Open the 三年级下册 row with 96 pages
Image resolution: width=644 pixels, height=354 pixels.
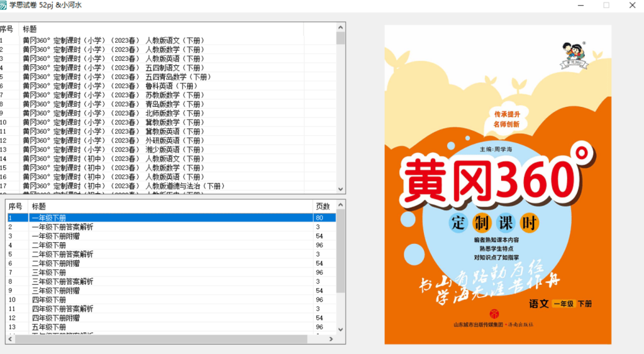(x=49, y=273)
